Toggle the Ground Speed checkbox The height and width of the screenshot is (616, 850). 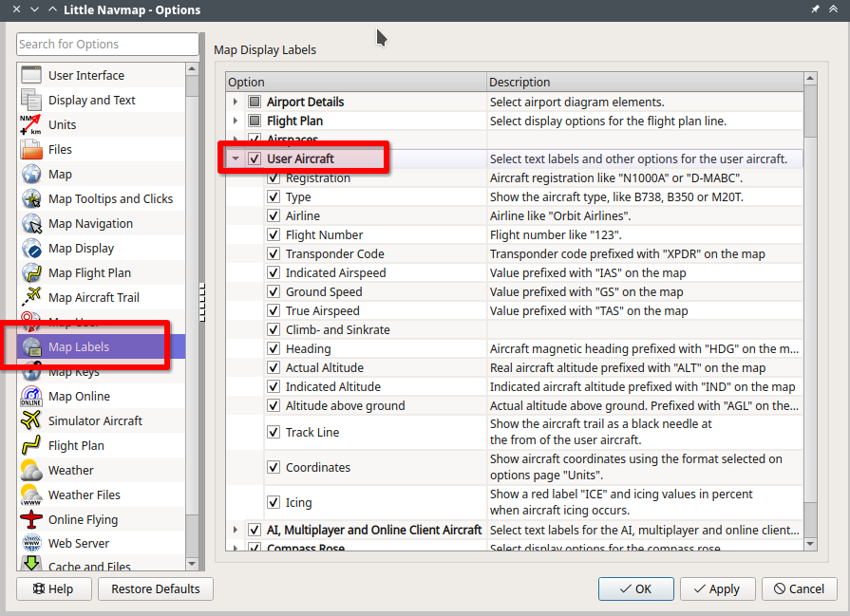pos(274,291)
